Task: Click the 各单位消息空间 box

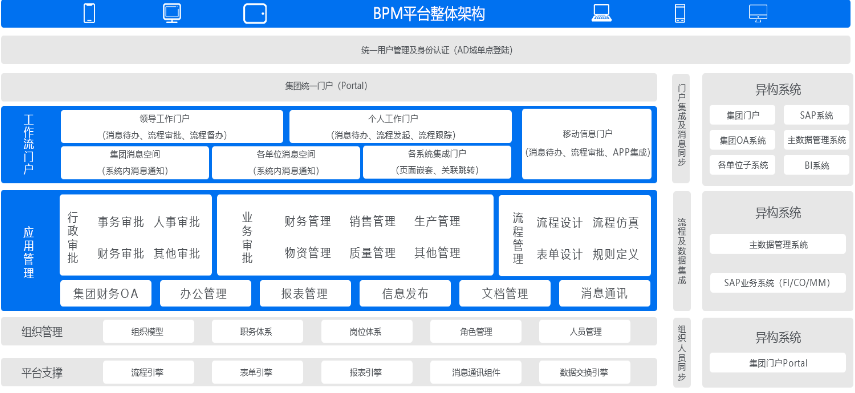Action: (286, 162)
